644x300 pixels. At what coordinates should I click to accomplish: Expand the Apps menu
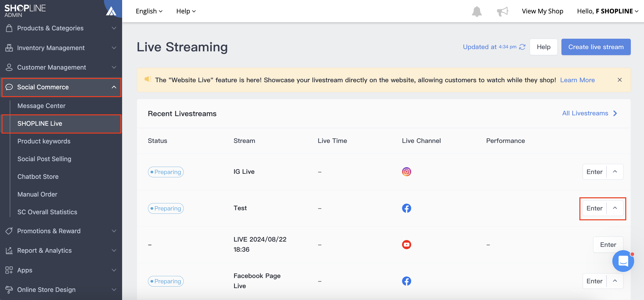click(114, 270)
